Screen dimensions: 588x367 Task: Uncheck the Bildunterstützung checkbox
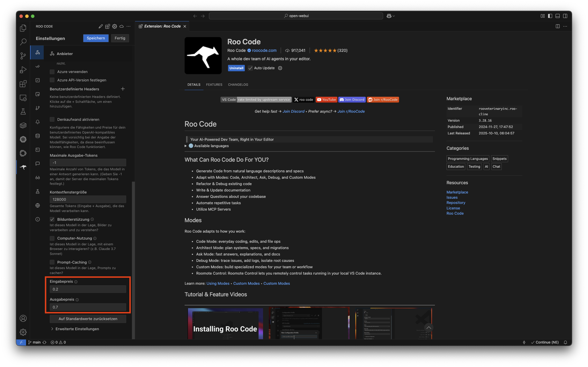point(52,219)
